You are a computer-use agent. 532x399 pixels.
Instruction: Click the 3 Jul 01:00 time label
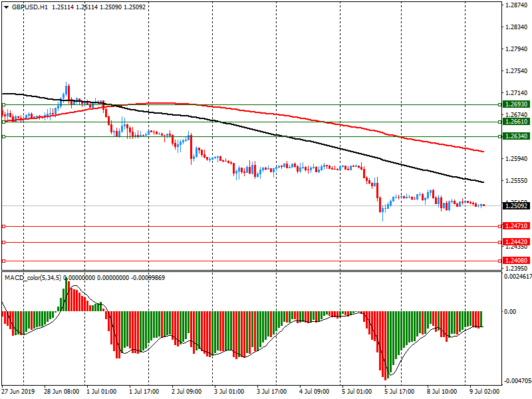[x=229, y=391]
